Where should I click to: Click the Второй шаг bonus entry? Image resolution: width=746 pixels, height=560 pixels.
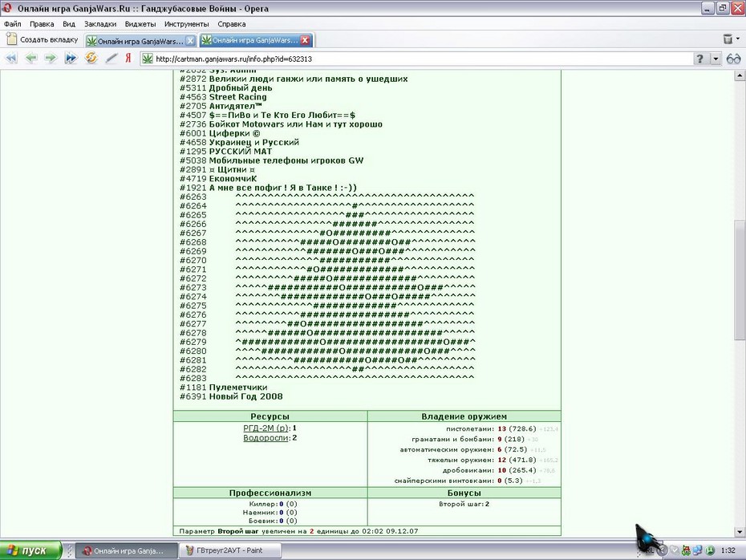[x=464, y=504]
